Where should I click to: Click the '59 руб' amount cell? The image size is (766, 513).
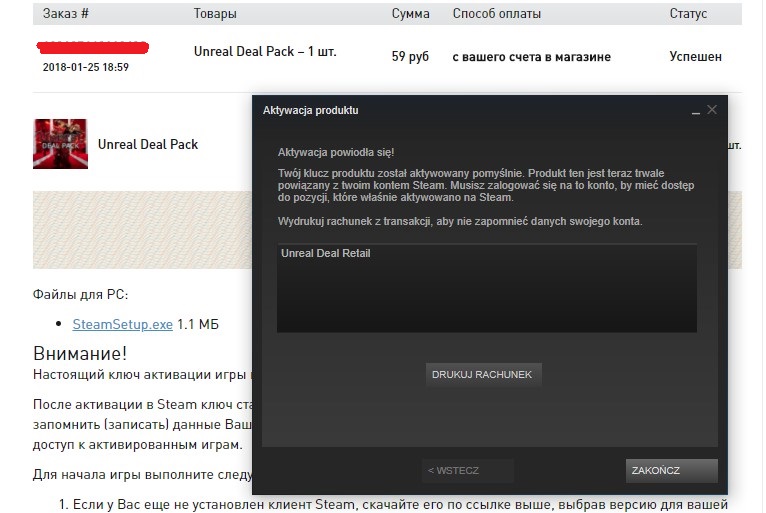[410, 57]
